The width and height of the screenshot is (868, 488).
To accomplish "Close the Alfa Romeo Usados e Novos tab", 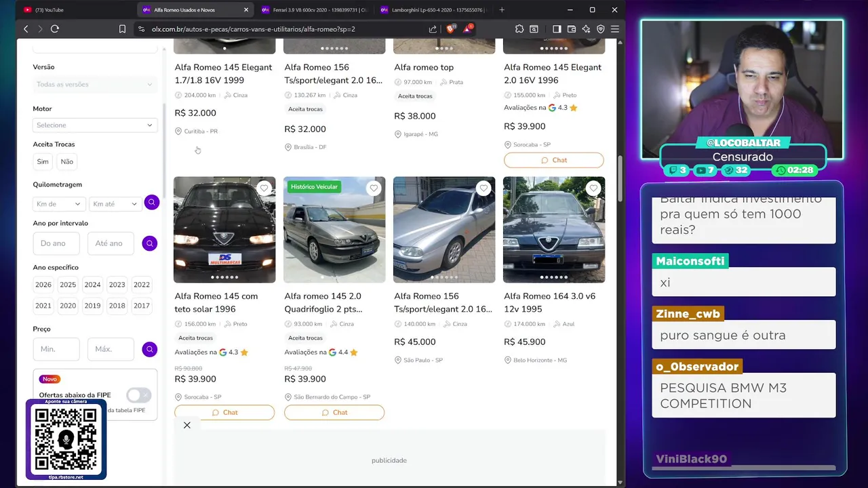I will (246, 9).
